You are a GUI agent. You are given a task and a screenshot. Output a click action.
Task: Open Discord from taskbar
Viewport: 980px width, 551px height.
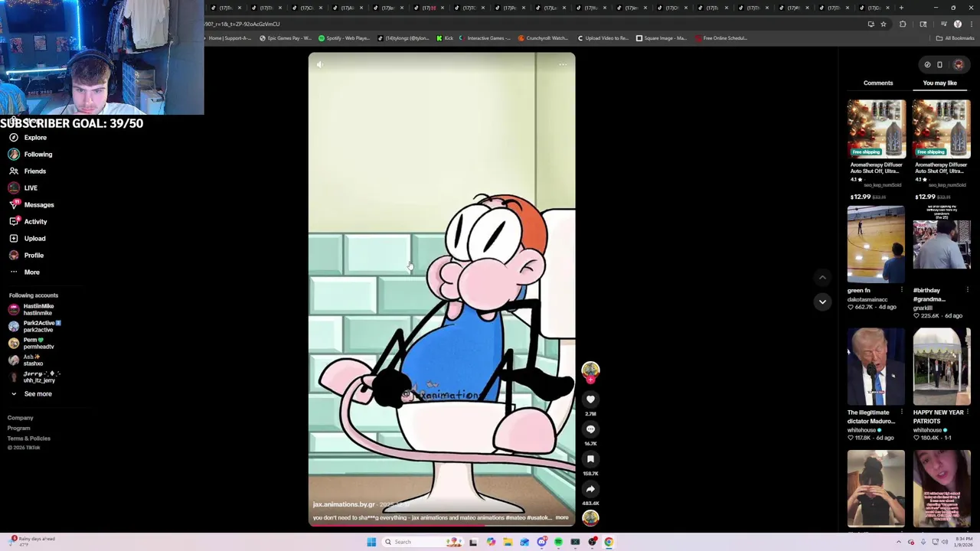[541, 542]
